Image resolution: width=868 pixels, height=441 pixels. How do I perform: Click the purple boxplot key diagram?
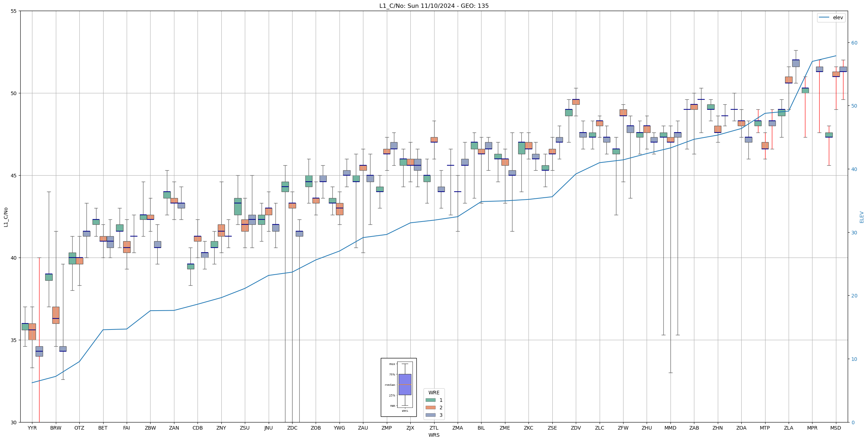[405, 384]
